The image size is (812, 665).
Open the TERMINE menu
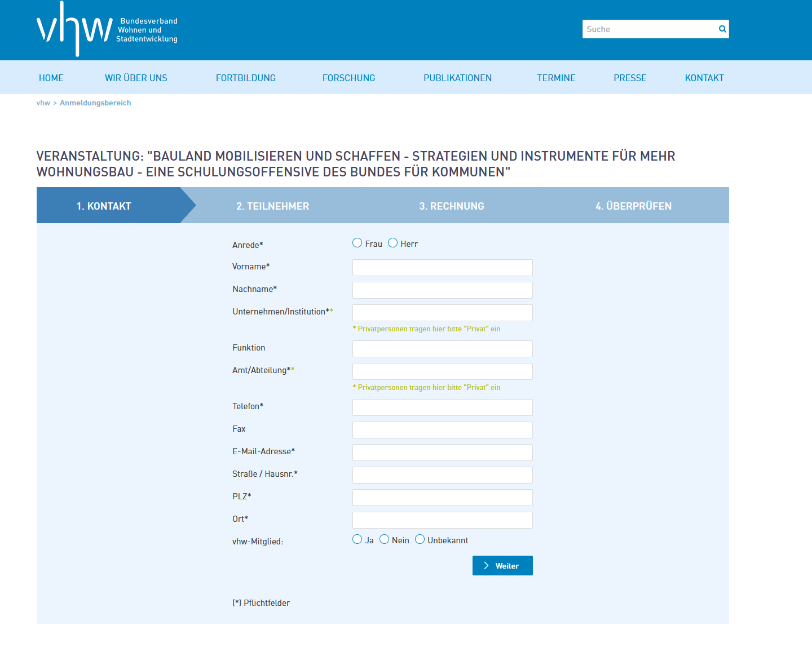coord(556,78)
